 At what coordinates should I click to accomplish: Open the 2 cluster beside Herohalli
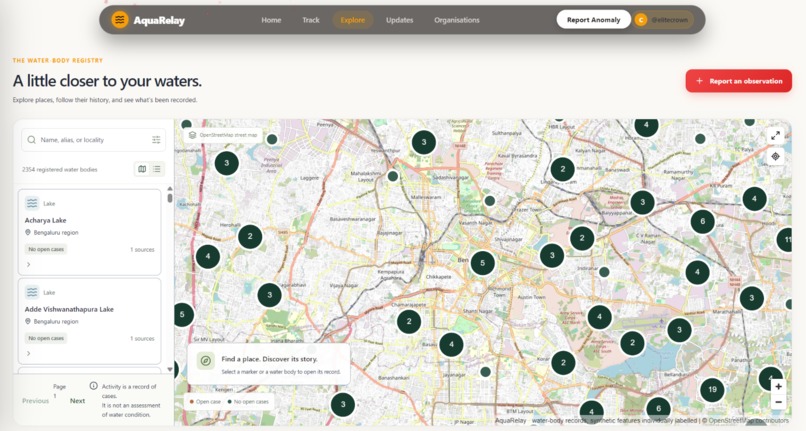(x=250, y=237)
